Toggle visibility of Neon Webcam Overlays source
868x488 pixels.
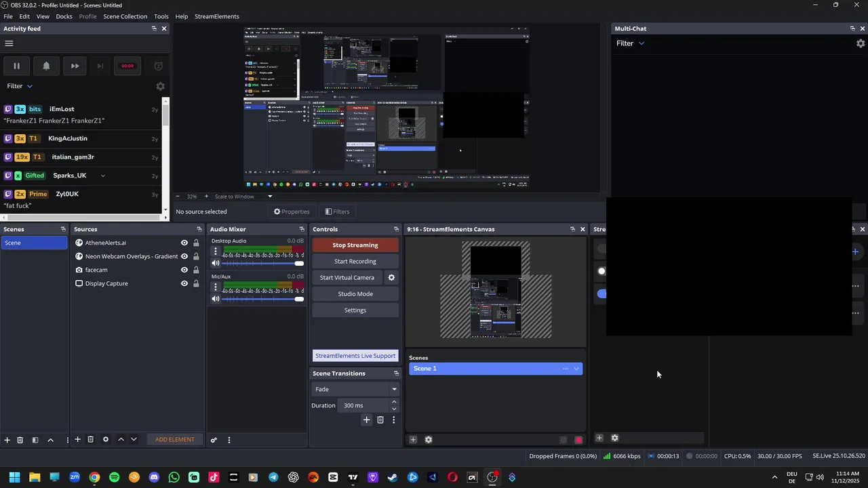click(184, 256)
